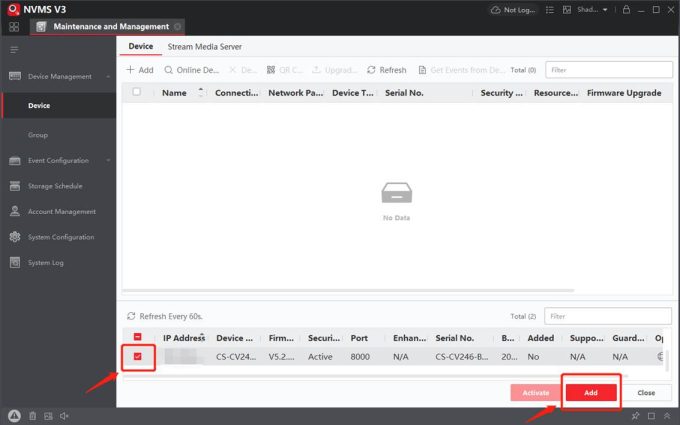The image size is (680, 425).
Task: Click the pin icon in bottom-right bar
Action: [x=634, y=415]
